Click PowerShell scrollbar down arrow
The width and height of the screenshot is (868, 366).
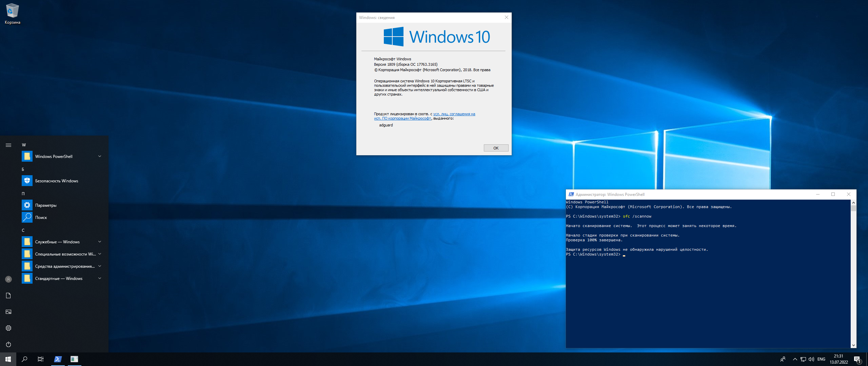coord(853,345)
